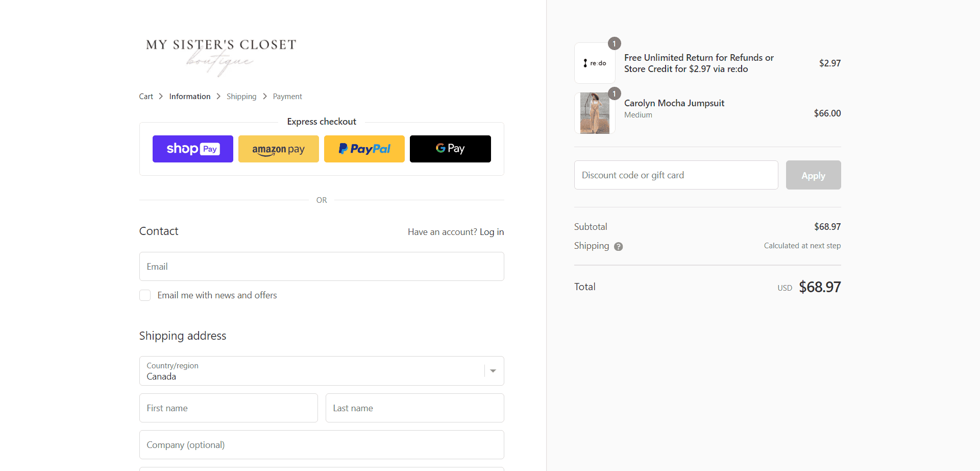Click the Log in link
Screen dimensions: 980x471
pyautogui.click(x=492, y=232)
